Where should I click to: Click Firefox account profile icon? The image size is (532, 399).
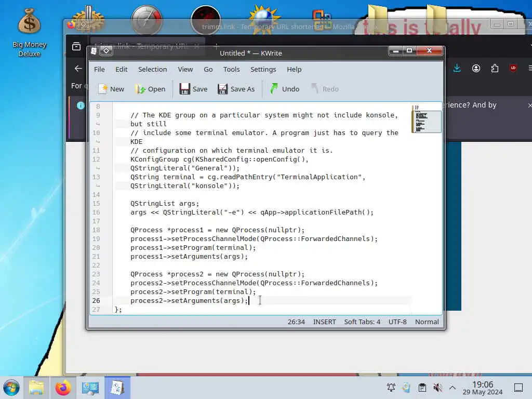click(x=476, y=68)
